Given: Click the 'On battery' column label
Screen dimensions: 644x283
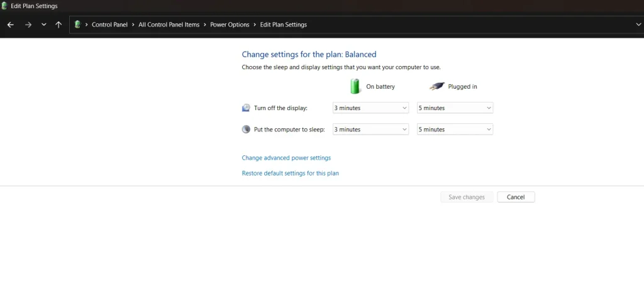Looking at the screenshot, I should [x=380, y=87].
